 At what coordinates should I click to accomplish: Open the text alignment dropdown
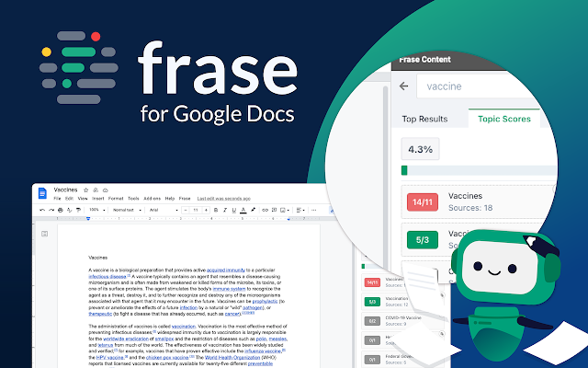point(300,210)
